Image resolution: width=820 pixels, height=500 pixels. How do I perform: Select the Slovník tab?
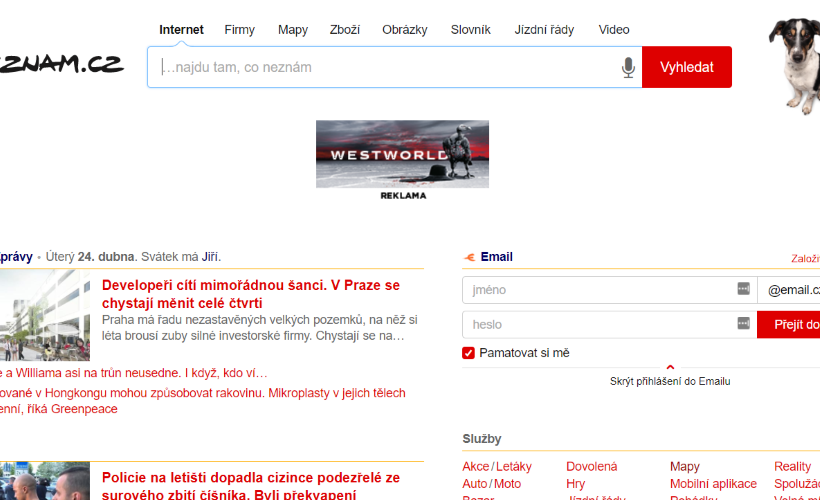pos(470,30)
